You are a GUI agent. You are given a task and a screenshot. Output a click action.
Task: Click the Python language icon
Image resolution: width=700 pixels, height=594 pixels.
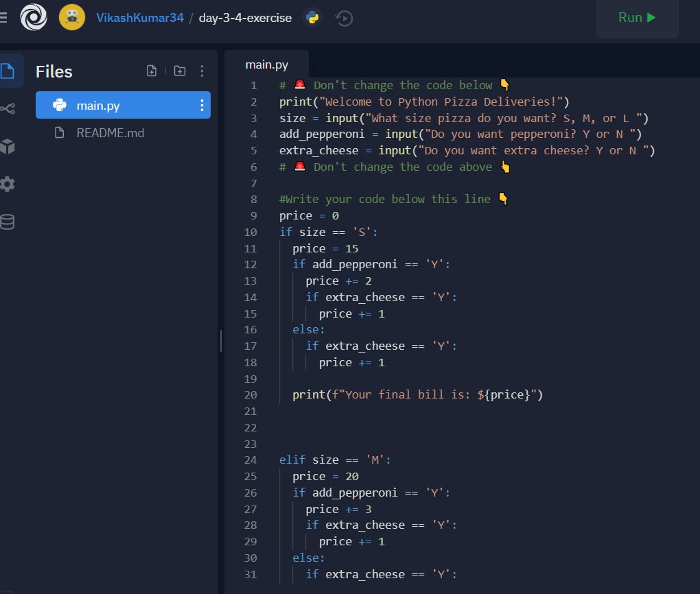(x=312, y=18)
